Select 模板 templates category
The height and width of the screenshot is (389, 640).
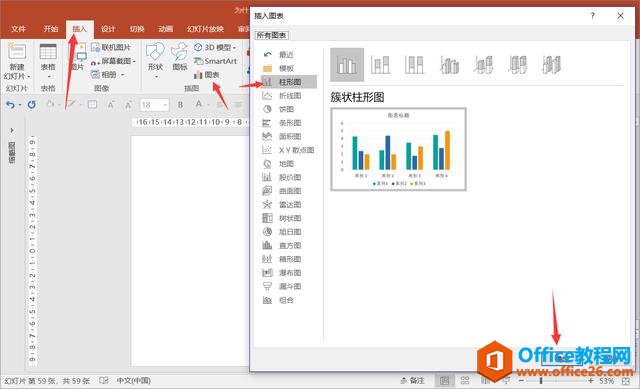point(286,68)
